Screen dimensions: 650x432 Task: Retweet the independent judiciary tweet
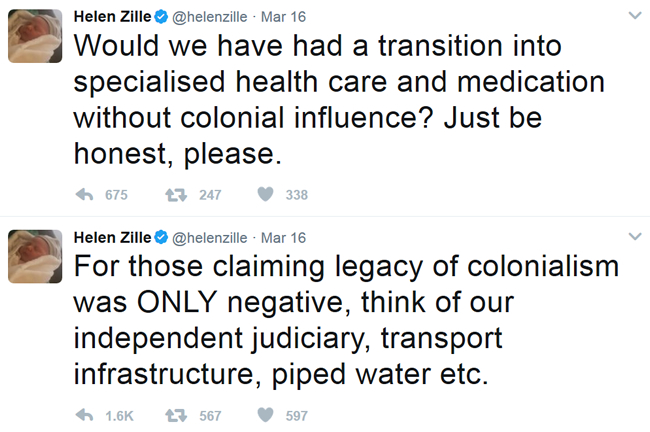pos(176,415)
